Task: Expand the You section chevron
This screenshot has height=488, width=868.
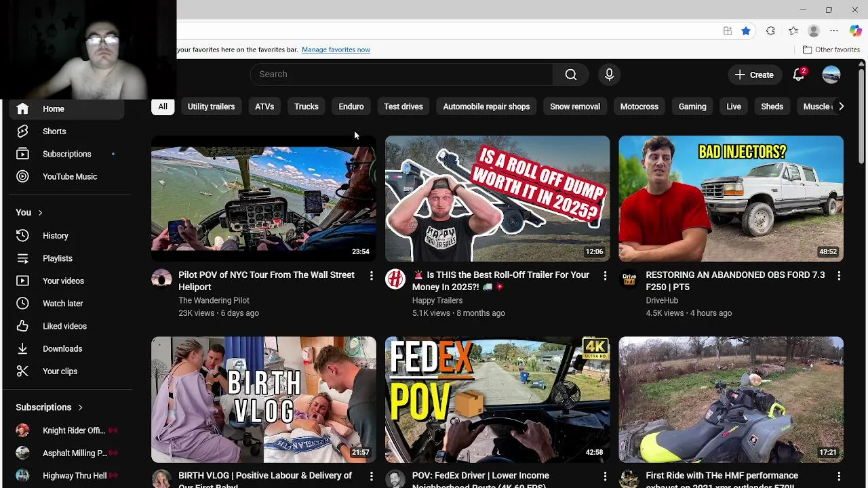Action: tap(40, 213)
